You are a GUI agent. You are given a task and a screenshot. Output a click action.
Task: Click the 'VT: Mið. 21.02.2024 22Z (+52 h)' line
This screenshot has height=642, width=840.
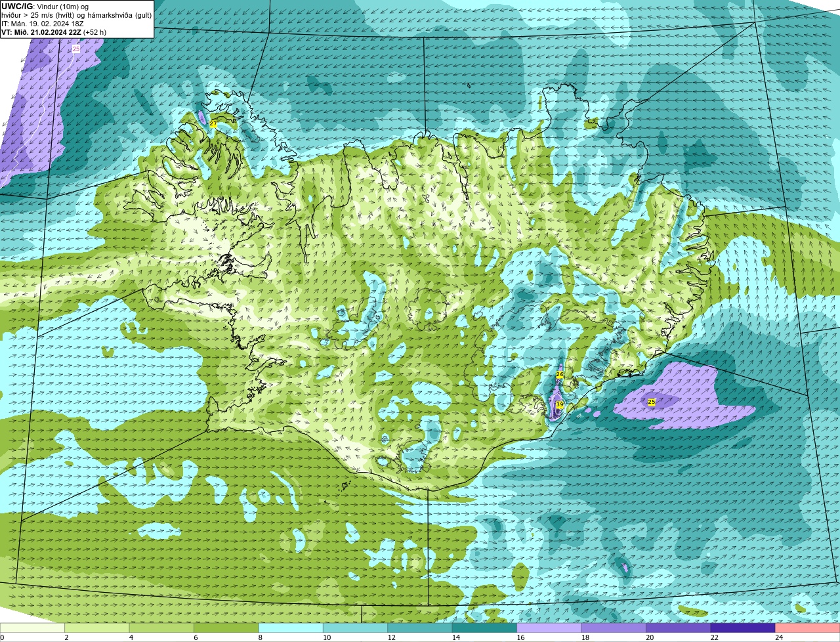click(x=54, y=32)
